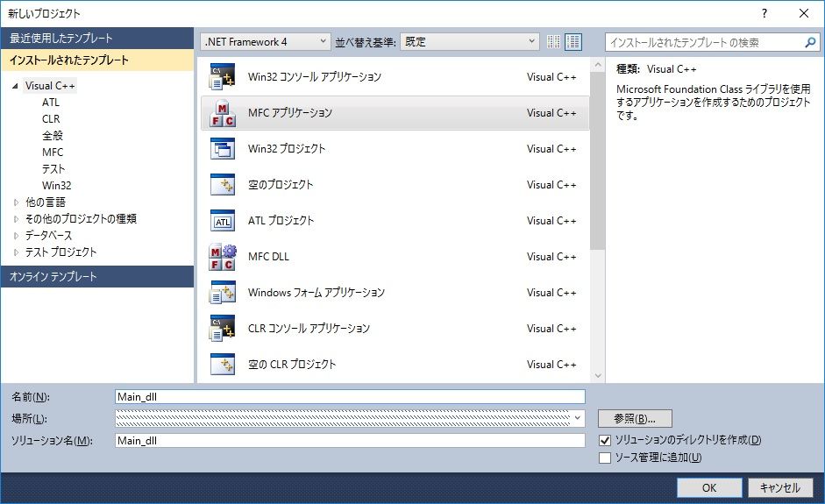Screen dimensions: 825x504
Task: Click the 他の言語 tree label
Action: click(x=46, y=202)
